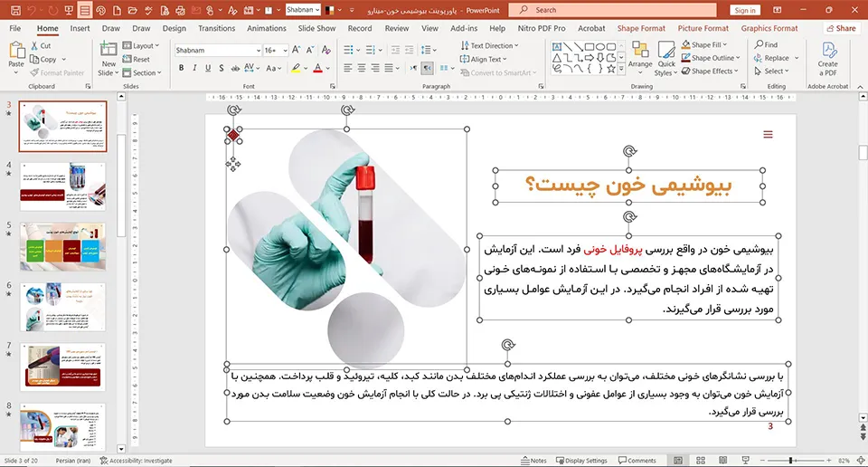Open Comments pane from status bar
The image size is (868, 467).
tap(637, 461)
